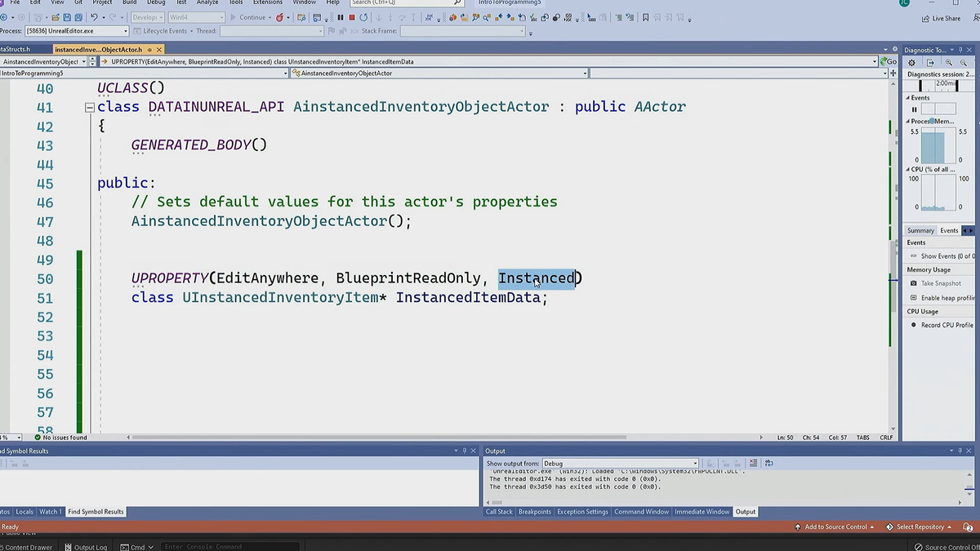Open the notifications bell in the status bar
The width and height of the screenshot is (980, 551).
tap(968, 527)
